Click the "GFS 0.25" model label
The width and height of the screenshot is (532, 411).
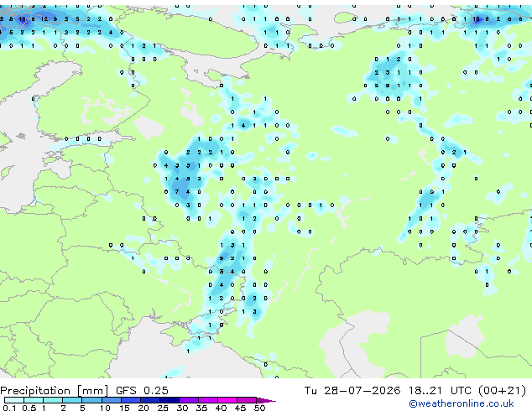(142, 391)
